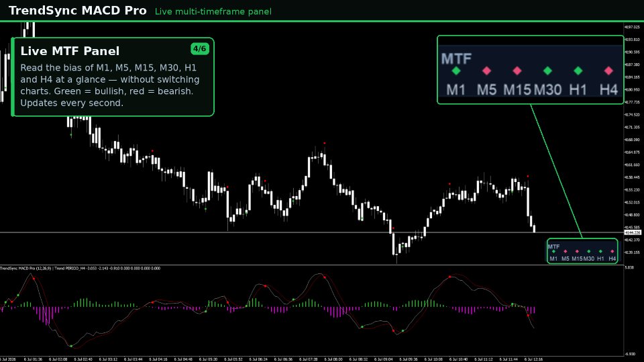Viewport: 644px width, 362px height.
Task: Click the small M30 diamond in the chart's MTF panel
Action: (588, 251)
